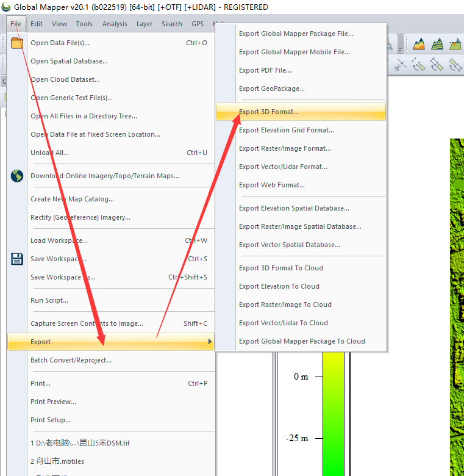Open the Edit menu

37,24
